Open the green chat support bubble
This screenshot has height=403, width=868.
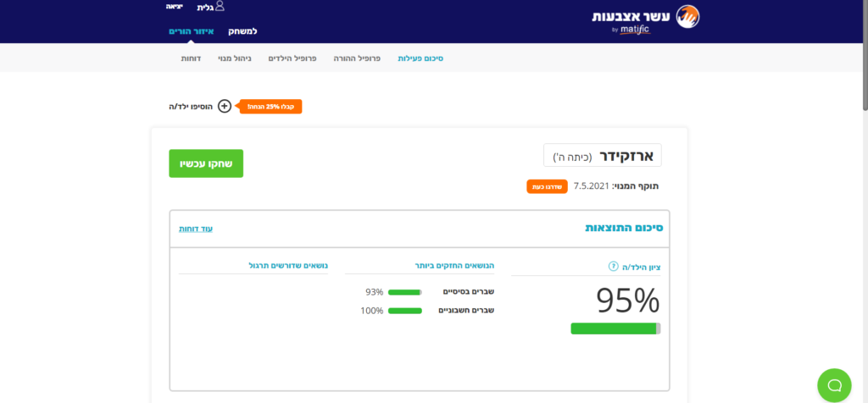(x=834, y=385)
